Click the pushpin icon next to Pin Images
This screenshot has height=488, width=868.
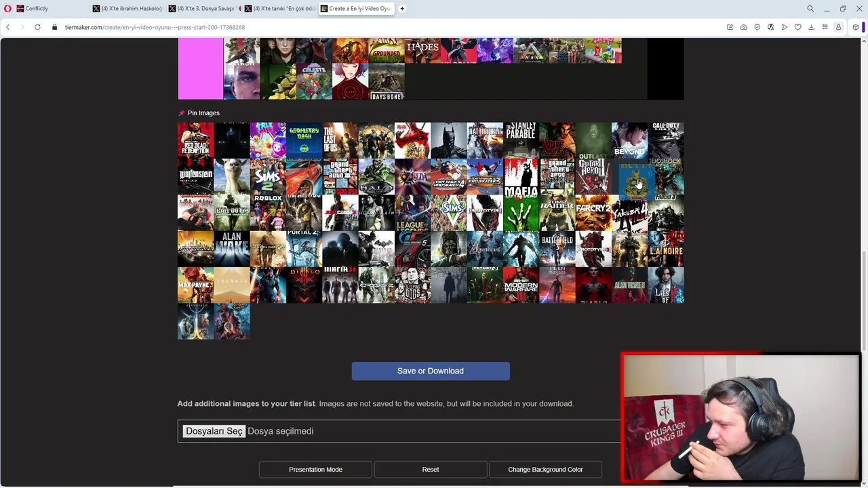tap(181, 113)
